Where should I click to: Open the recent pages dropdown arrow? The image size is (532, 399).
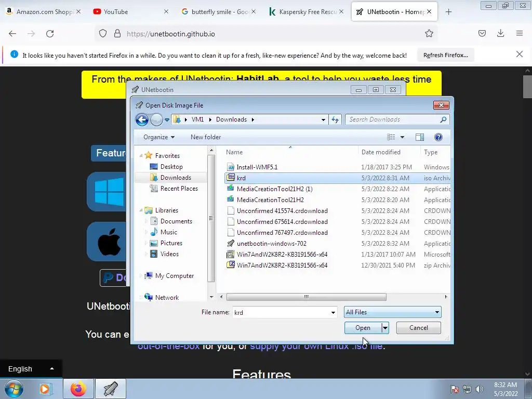(x=167, y=119)
